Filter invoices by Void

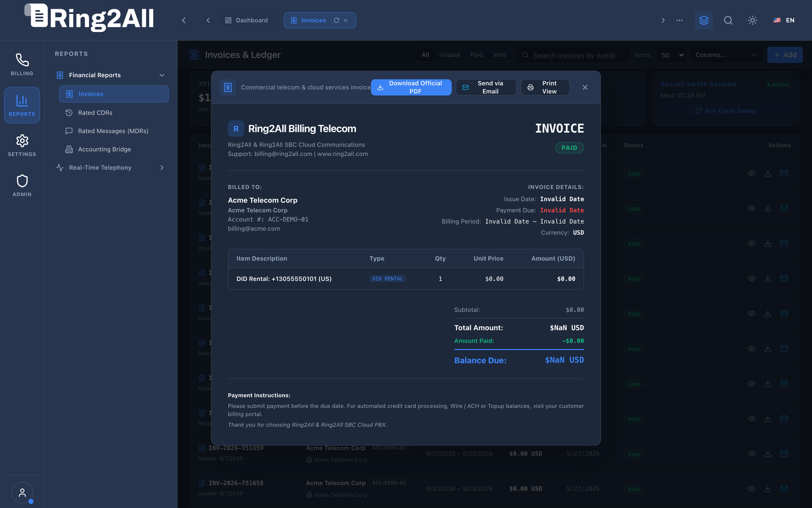[x=499, y=55]
